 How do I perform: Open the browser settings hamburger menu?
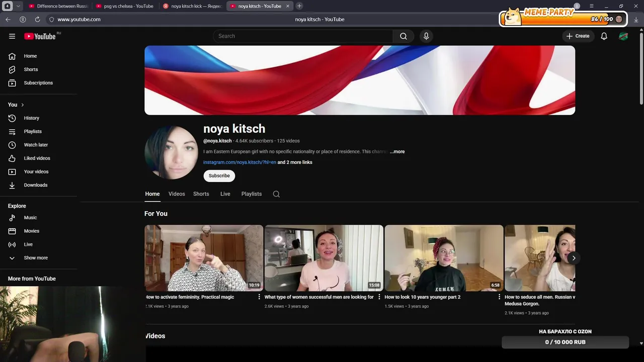[x=592, y=6]
